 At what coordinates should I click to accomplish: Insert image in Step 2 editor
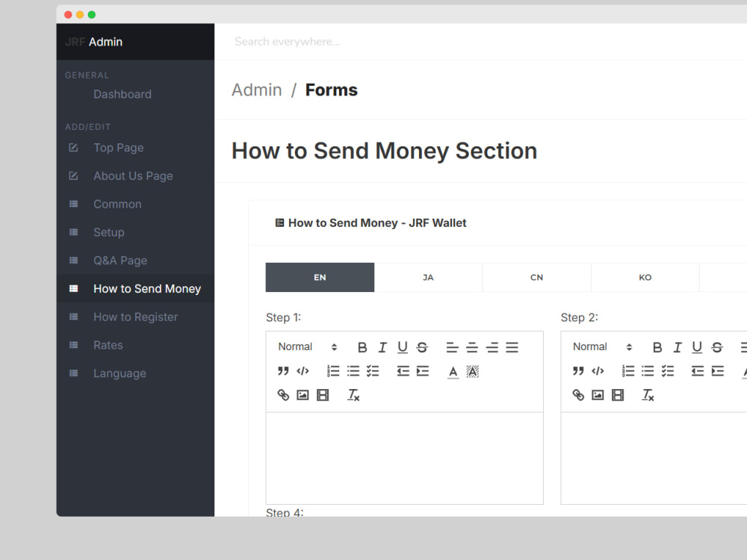598,395
